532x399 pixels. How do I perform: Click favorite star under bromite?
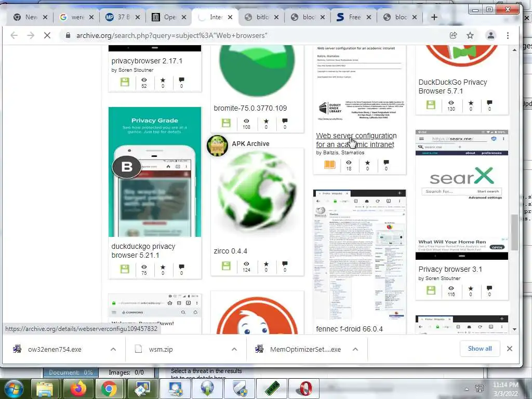click(x=266, y=121)
